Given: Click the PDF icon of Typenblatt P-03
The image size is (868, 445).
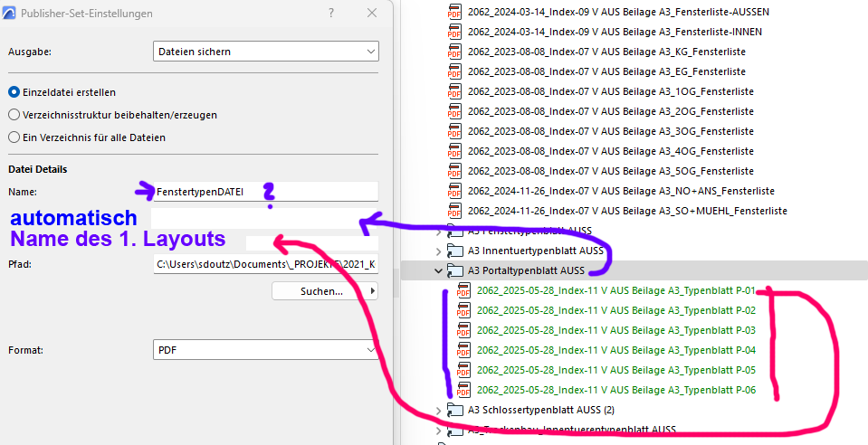Looking at the screenshot, I should [463, 331].
